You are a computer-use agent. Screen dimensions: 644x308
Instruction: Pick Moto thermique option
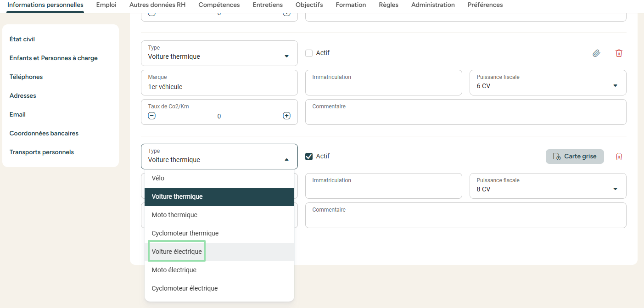click(x=174, y=215)
